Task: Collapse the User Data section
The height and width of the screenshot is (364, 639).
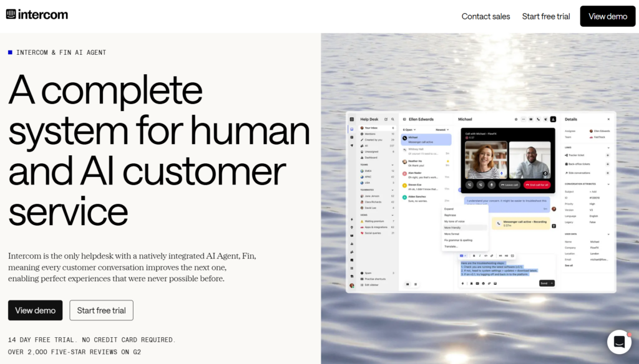Action: [608, 234]
